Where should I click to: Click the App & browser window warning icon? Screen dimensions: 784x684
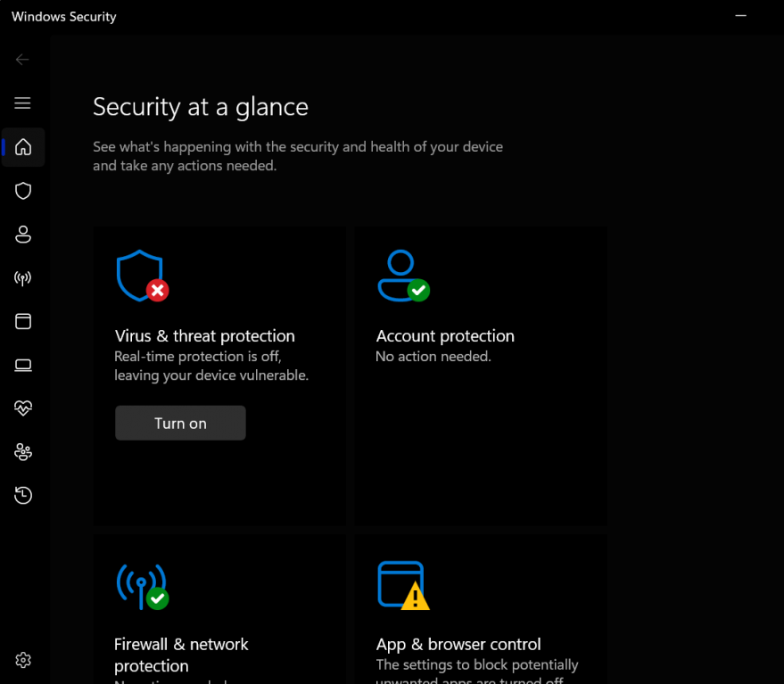[x=403, y=586]
